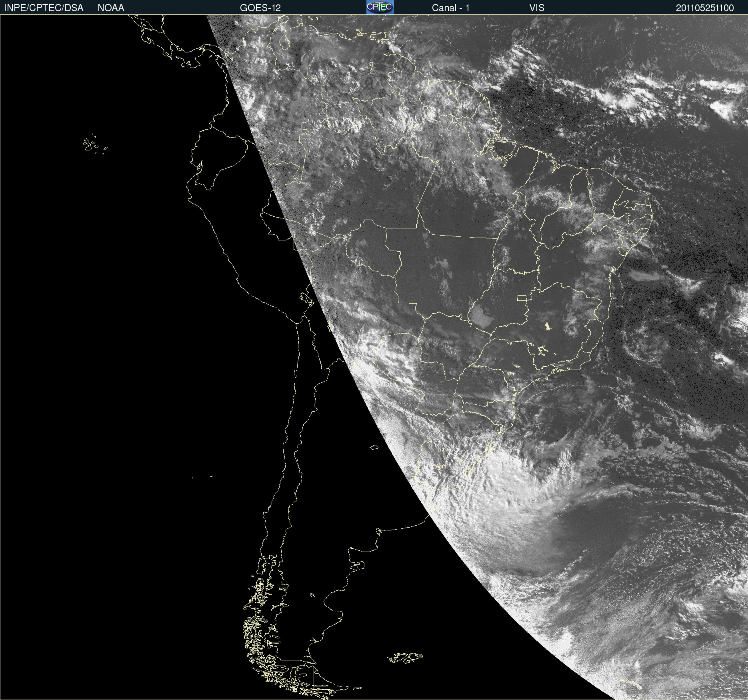The height and width of the screenshot is (700, 748).
Task: Click the CPTEC logo icon
Action: (x=380, y=7)
